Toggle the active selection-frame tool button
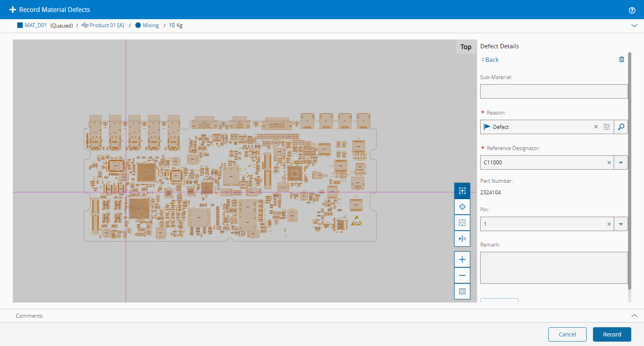Image resolution: width=644 pixels, height=346 pixels. (x=462, y=191)
